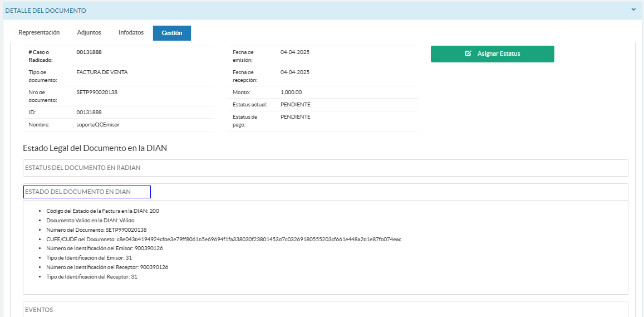Click the Fecha de emisión date value

pyautogui.click(x=295, y=52)
